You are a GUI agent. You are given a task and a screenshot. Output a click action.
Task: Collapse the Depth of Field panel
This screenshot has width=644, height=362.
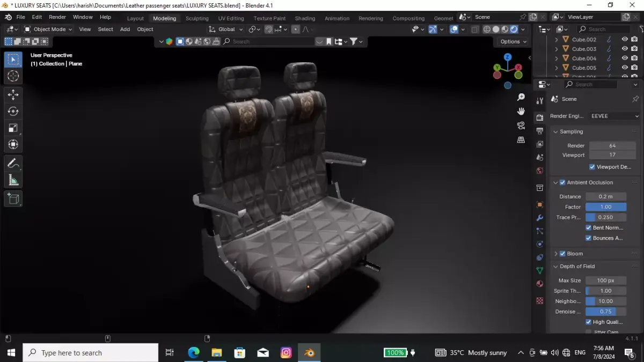pos(556,266)
